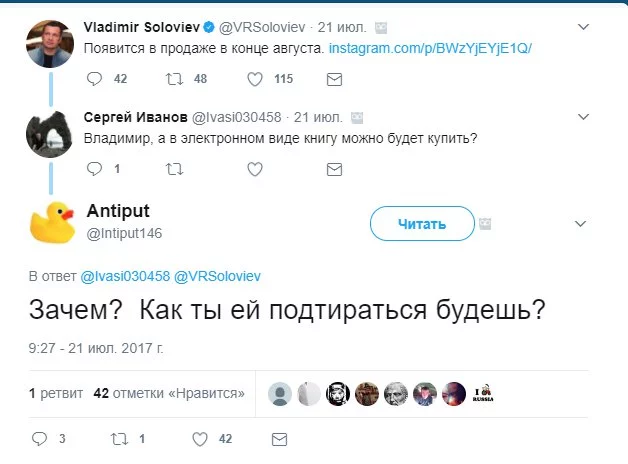The height and width of the screenshot is (464, 628).
Task: Open 42 отметки «Нравится» list
Action: pos(168,393)
